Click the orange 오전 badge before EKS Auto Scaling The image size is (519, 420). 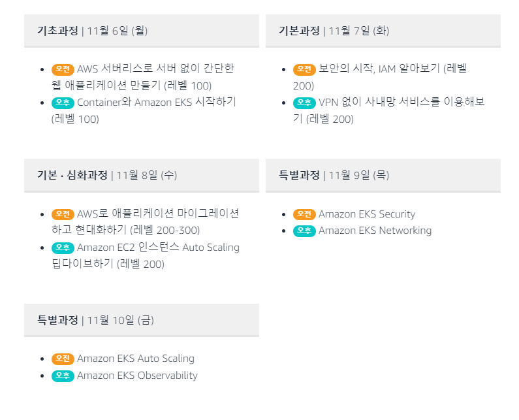tap(63, 359)
